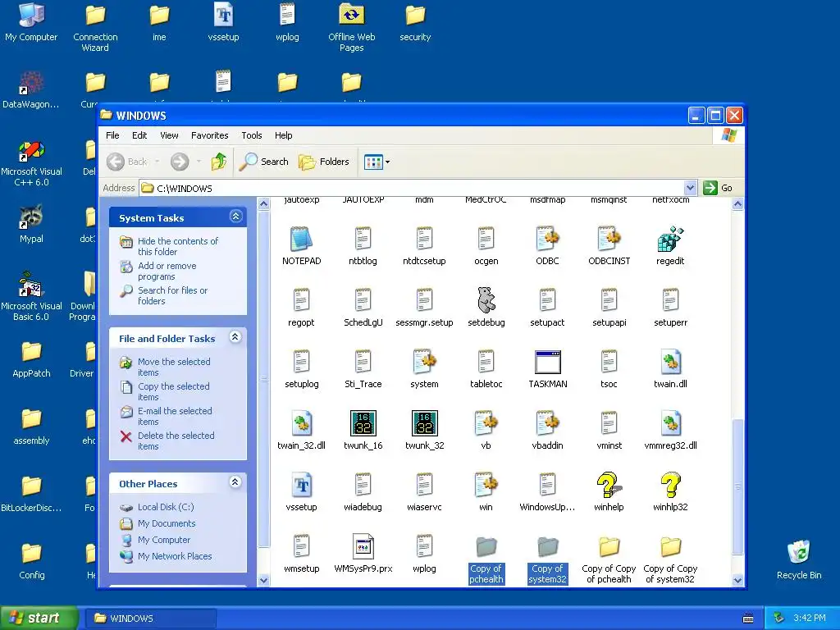Select the twunk_16 file icon
The image size is (840, 630).
tap(363, 423)
